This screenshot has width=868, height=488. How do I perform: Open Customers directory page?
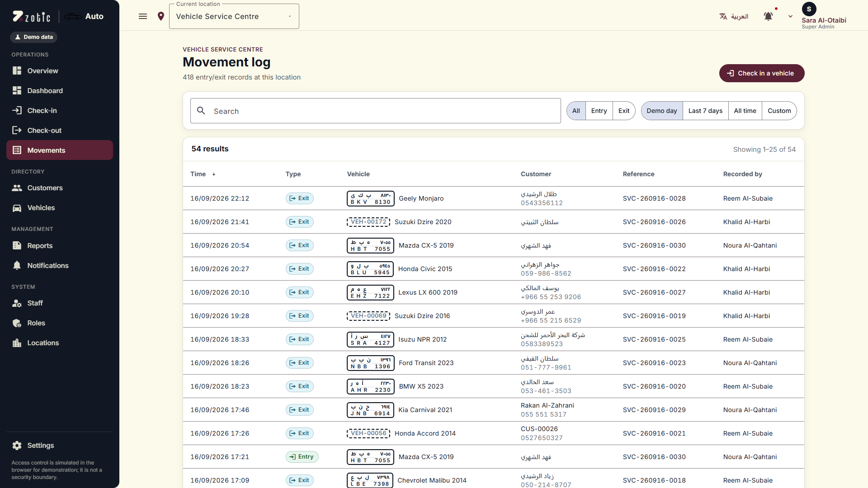pyautogui.click(x=60, y=188)
